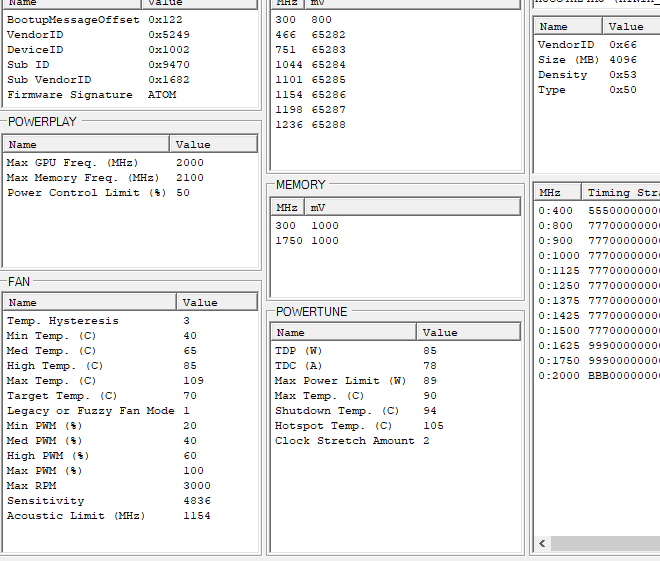The image size is (660, 561).
Task: Select the Density 0x53 row
Action: pyautogui.click(x=598, y=75)
